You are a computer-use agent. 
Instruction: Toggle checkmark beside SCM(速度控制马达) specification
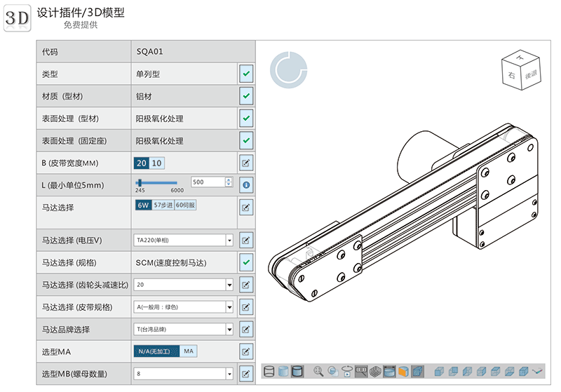(x=246, y=262)
